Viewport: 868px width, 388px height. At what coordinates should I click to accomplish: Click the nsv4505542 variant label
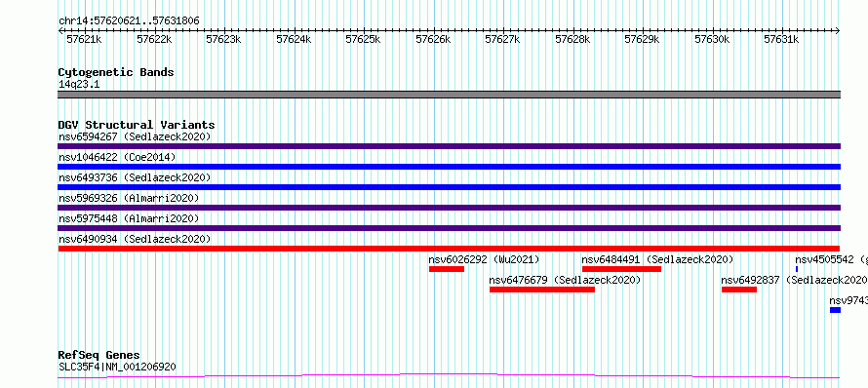pyautogui.click(x=832, y=259)
